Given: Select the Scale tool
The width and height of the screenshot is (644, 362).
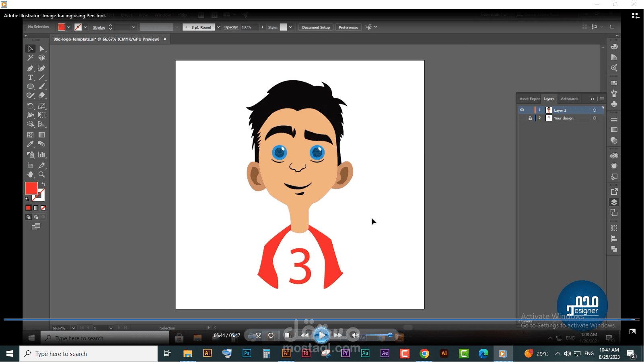Looking at the screenshot, I should click(42, 106).
